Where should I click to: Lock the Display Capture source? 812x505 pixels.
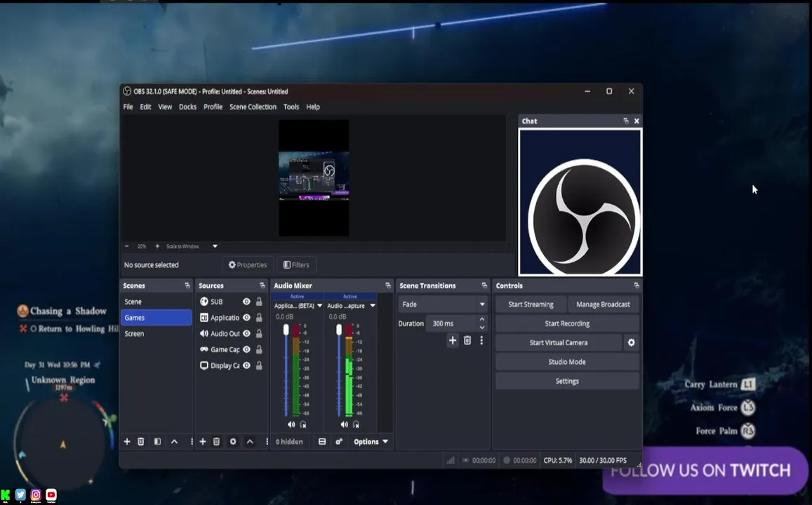point(259,366)
